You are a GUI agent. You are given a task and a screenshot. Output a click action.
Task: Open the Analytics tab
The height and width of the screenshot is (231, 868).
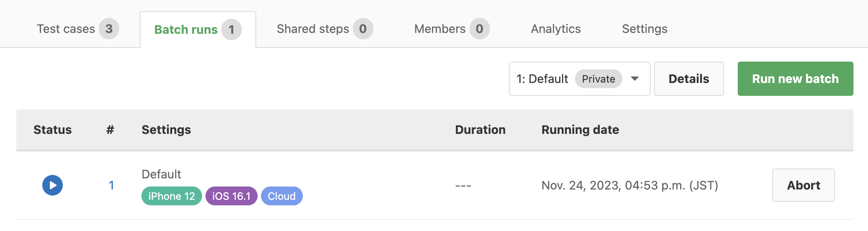[556, 29]
